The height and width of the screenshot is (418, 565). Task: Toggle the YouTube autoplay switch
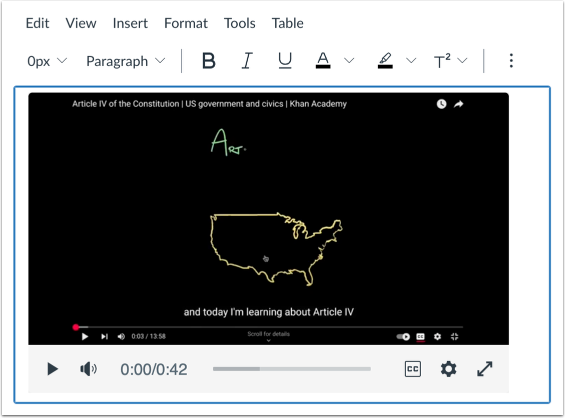click(x=403, y=337)
